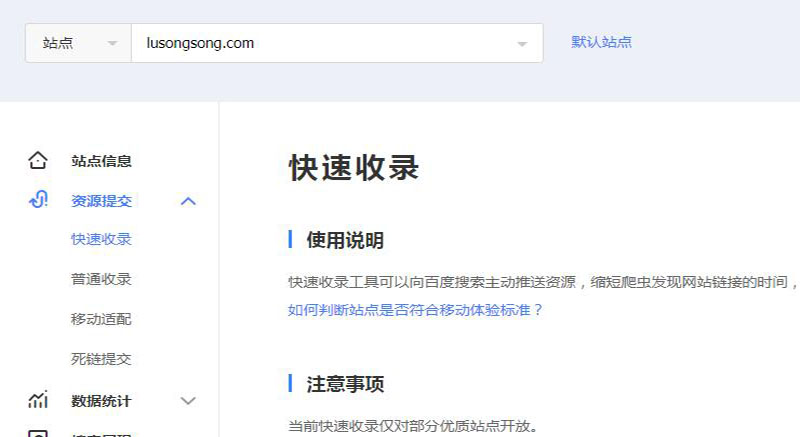Click the 资源提交 sidebar icon

coord(38,200)
